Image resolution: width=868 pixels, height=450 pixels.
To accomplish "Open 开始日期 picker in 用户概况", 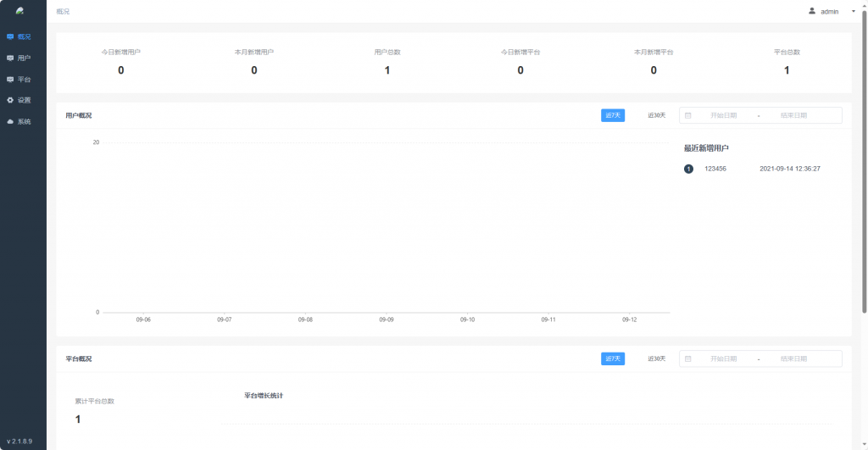I will click(x=723, y=115).
